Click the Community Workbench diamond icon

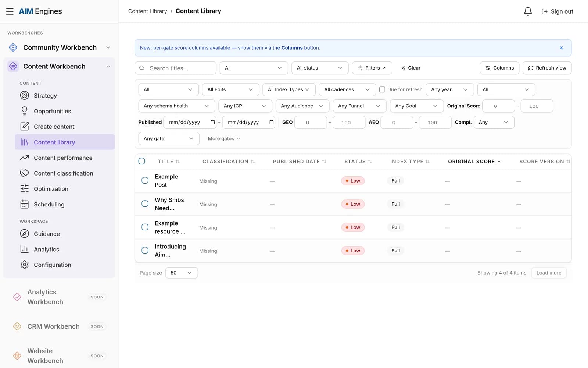[13, 47]
